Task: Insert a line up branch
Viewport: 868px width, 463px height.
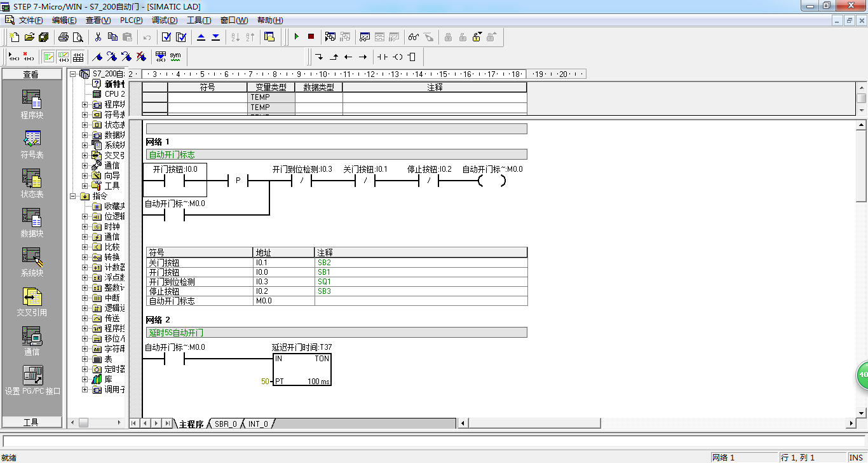Action: click(334, 57)
